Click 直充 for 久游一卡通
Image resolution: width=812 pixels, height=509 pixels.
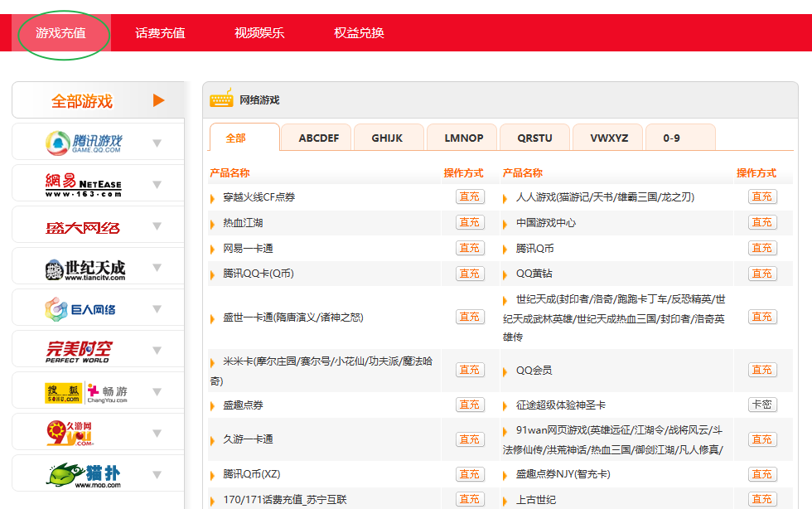[470, 439]
